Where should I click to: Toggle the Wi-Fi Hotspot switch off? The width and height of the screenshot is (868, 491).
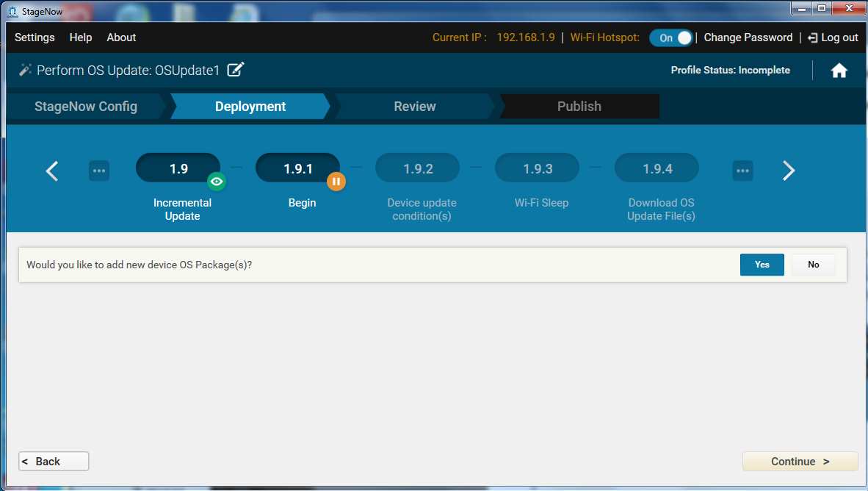click(670, 37)
